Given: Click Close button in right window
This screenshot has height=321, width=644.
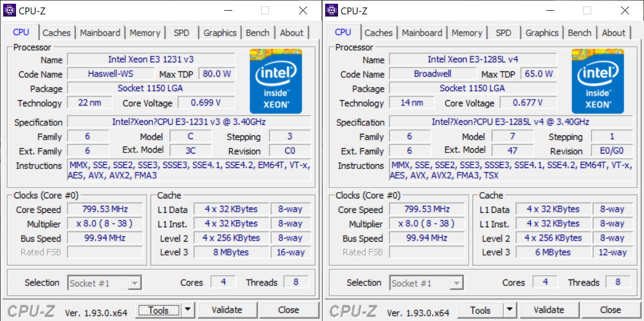Looking at the screenshot, I should click(x=610, y=310).
